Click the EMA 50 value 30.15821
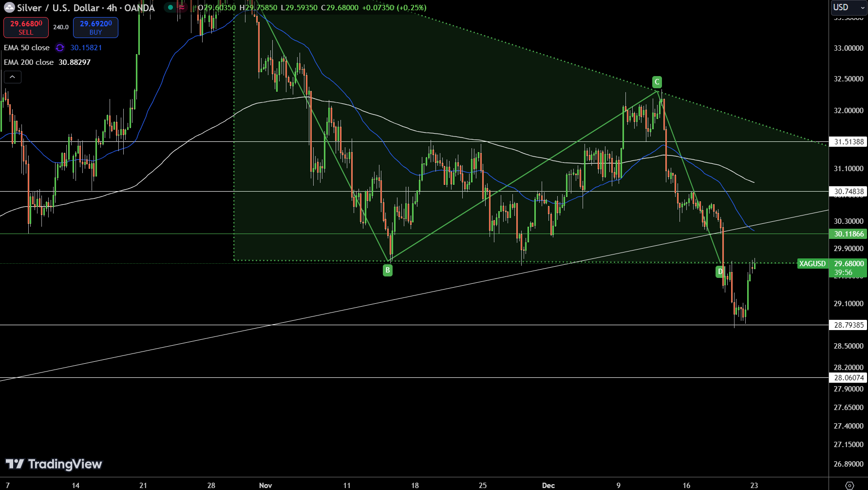The image size is (868, 490). [86, 48]
